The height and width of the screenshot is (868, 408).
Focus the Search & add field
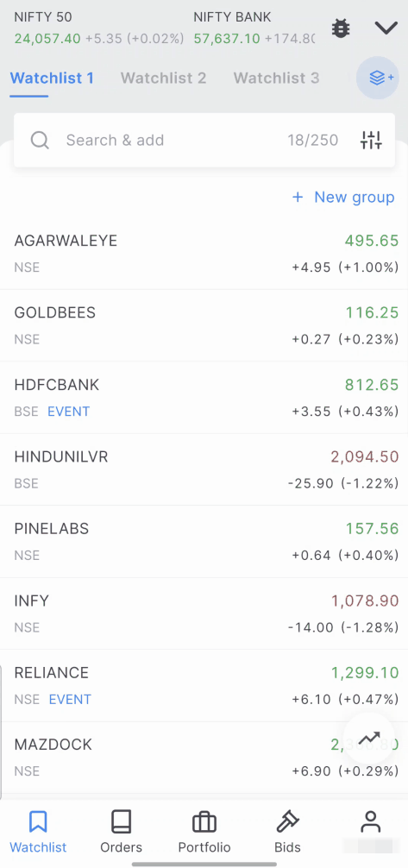(x=204, y=140)
